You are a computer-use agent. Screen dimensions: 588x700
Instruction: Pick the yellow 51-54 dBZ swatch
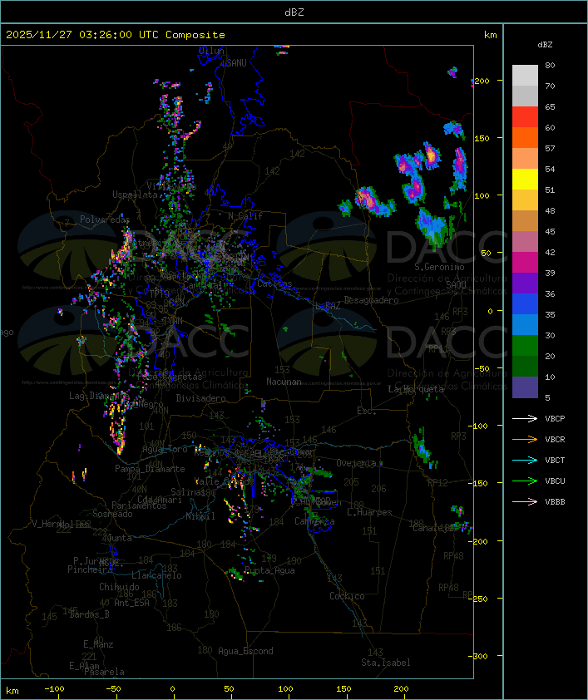coord(525,180)
